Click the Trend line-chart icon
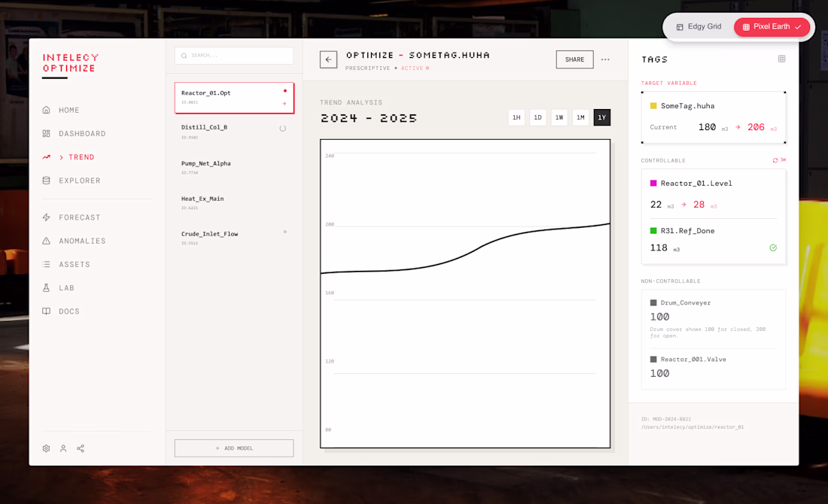The height and width of the screenshot is (504, 828). [47, 156]
